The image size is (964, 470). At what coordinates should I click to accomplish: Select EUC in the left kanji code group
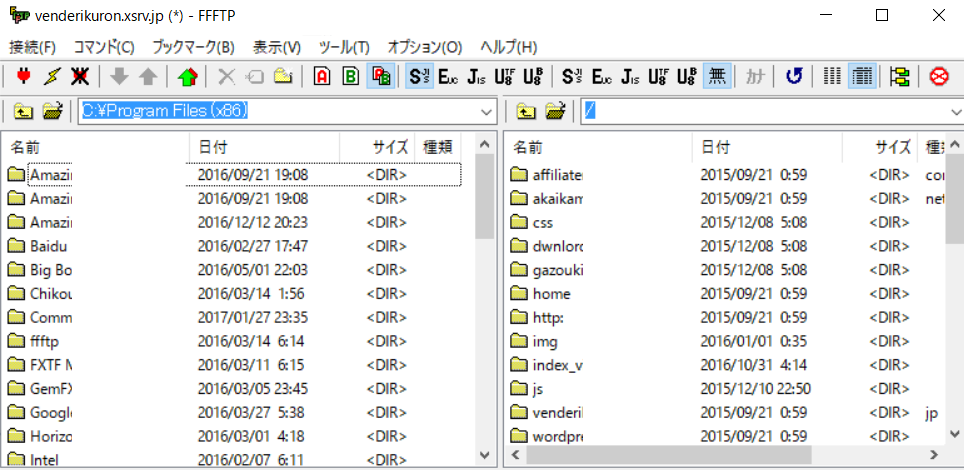coord(448,77)
